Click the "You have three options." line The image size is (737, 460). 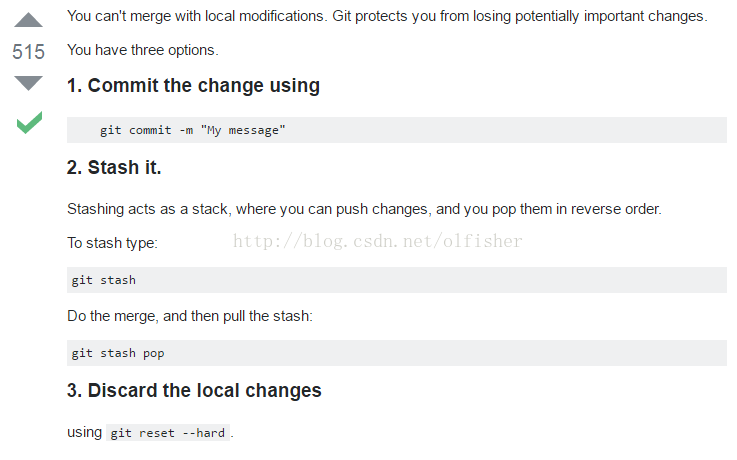coord(142,50)
